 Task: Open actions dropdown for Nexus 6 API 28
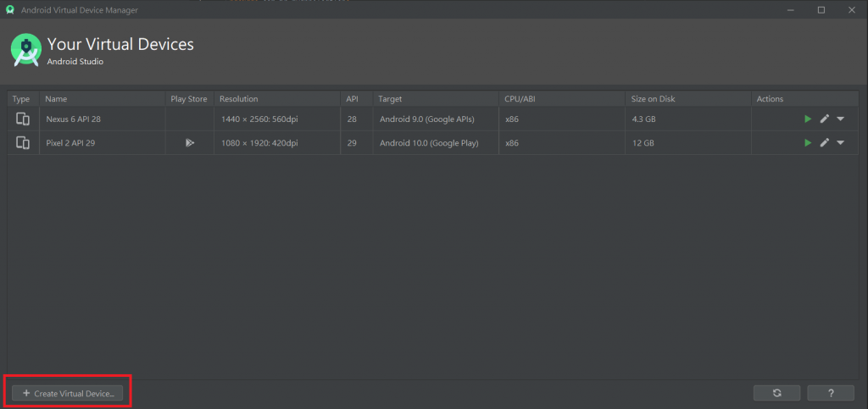840,119
